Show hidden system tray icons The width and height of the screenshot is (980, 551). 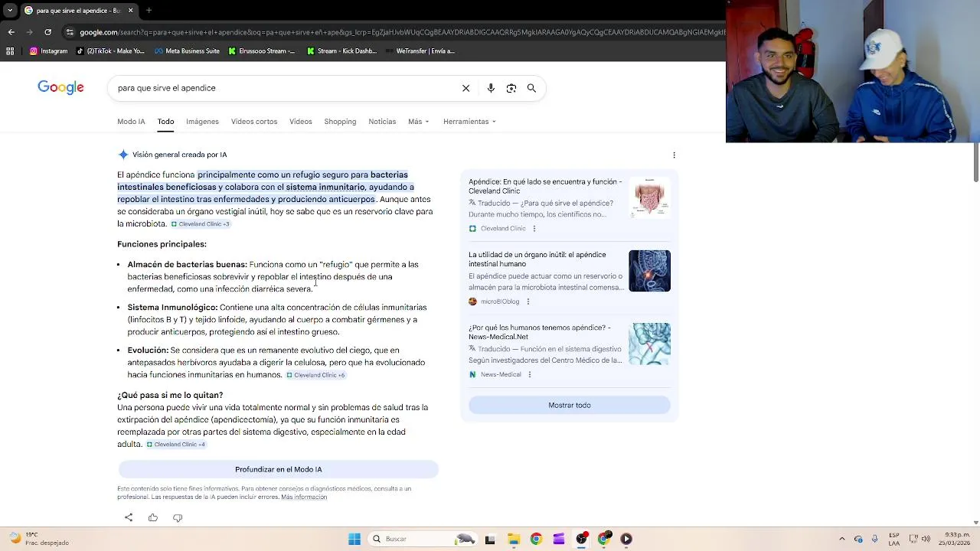pyautogui.click(x=842, y=539)
